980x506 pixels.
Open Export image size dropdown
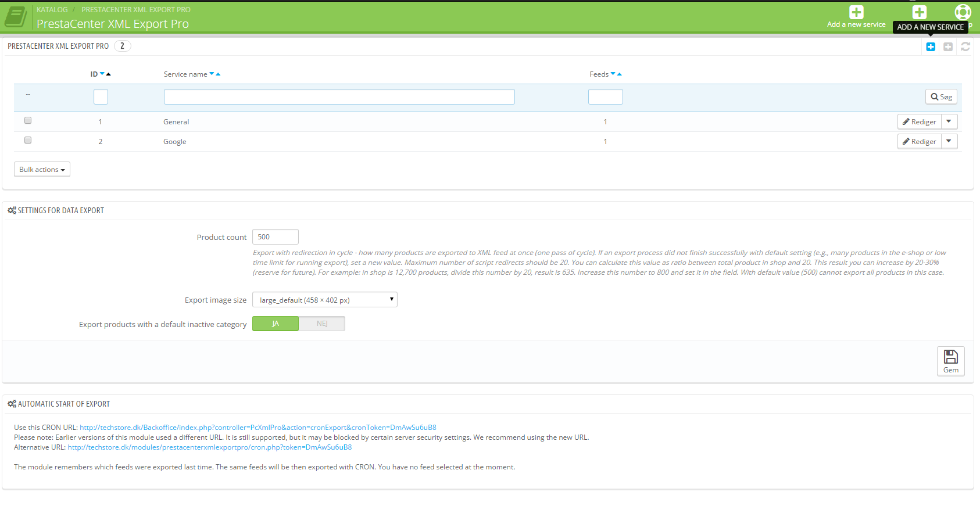pyautogui.click(x=325, y=300)
